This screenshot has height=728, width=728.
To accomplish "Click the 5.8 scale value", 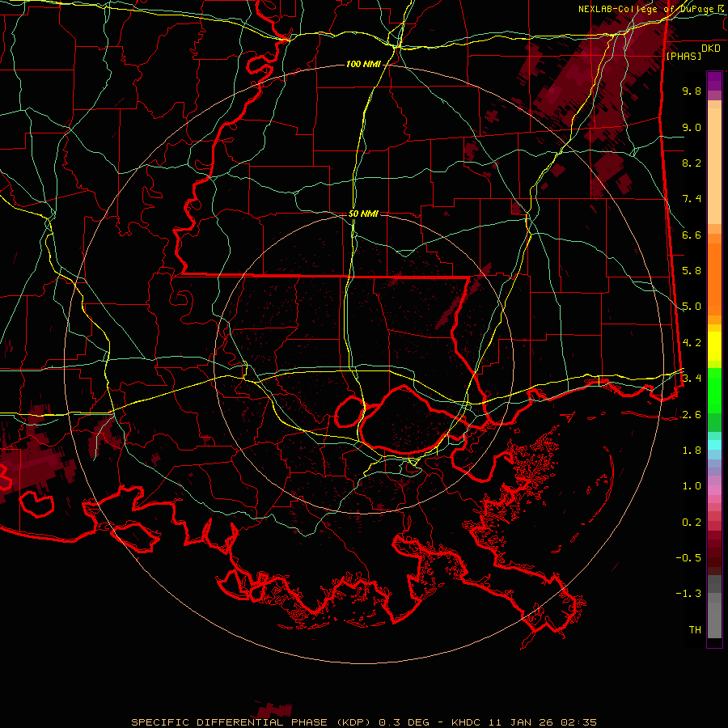I will point(692,271).
